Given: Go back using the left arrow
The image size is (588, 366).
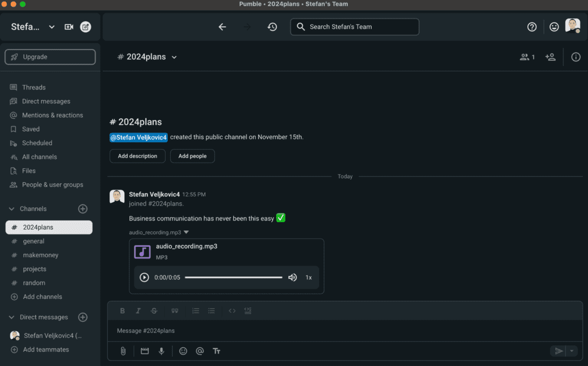Looking at the screenshot, I should (x=222, y=27).
